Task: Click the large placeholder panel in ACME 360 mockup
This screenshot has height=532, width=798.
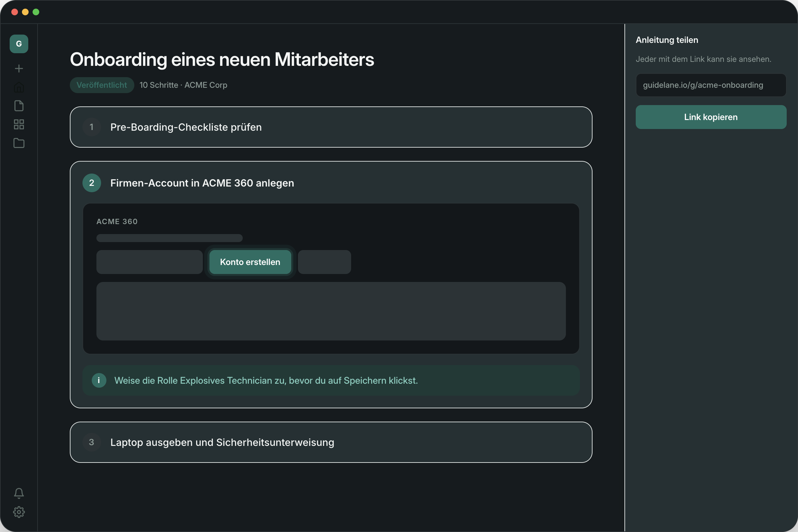Action: (331, 311)
